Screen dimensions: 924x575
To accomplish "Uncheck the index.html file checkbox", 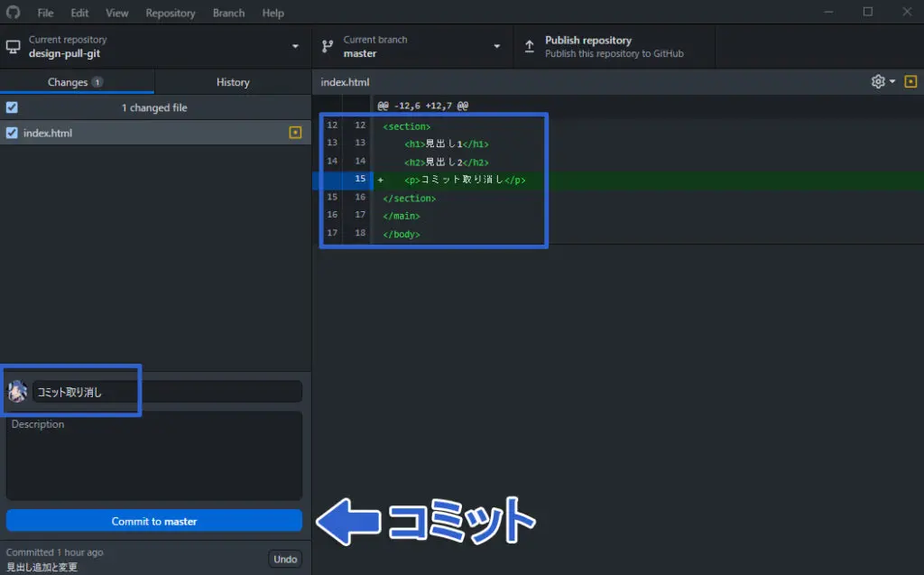I will click(x=12, y=133).
